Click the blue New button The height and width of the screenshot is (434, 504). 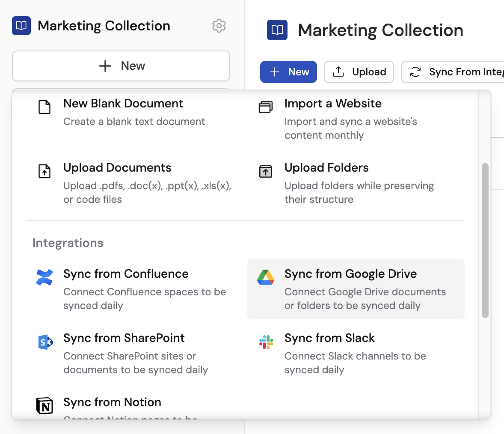pyautogui.click(x=288, y=72)
